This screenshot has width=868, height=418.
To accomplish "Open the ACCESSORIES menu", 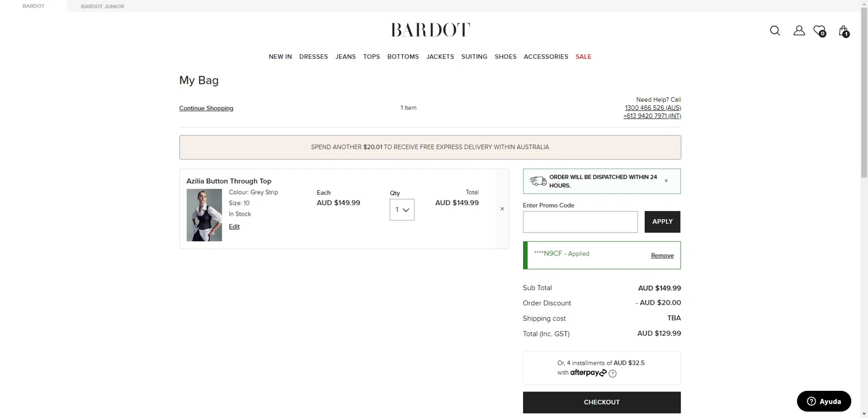I will [x=546, y=57].
